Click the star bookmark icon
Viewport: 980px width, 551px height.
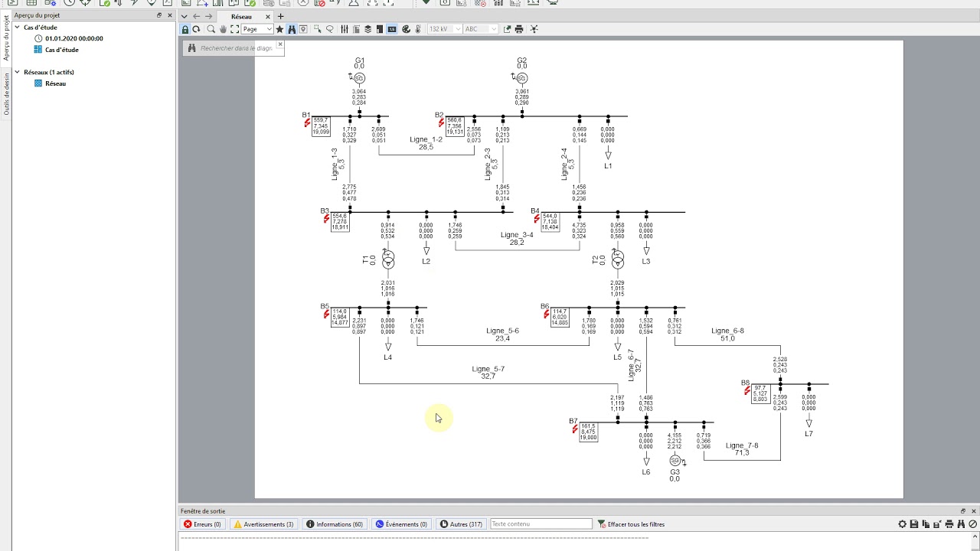coord(279,29)
